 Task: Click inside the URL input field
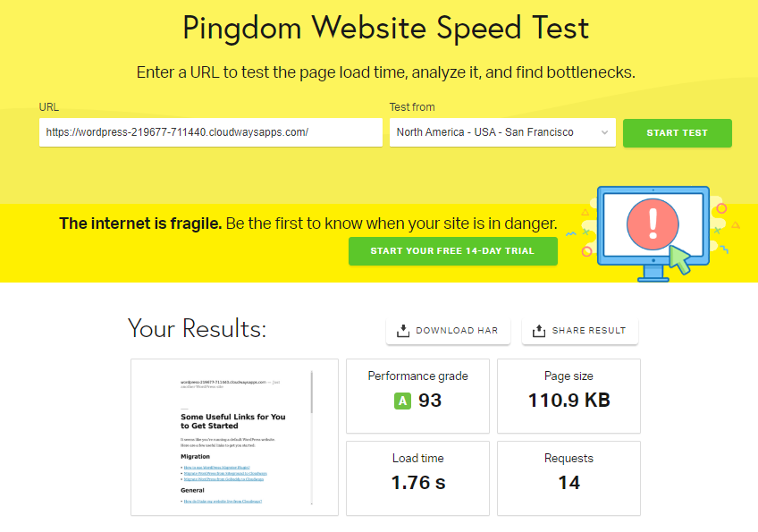tap(211, 132)
